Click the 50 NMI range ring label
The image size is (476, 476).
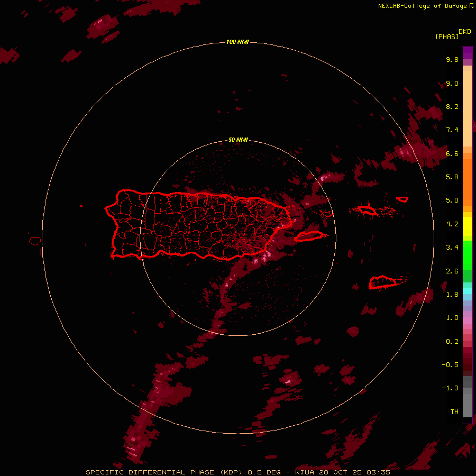[238, 140]
